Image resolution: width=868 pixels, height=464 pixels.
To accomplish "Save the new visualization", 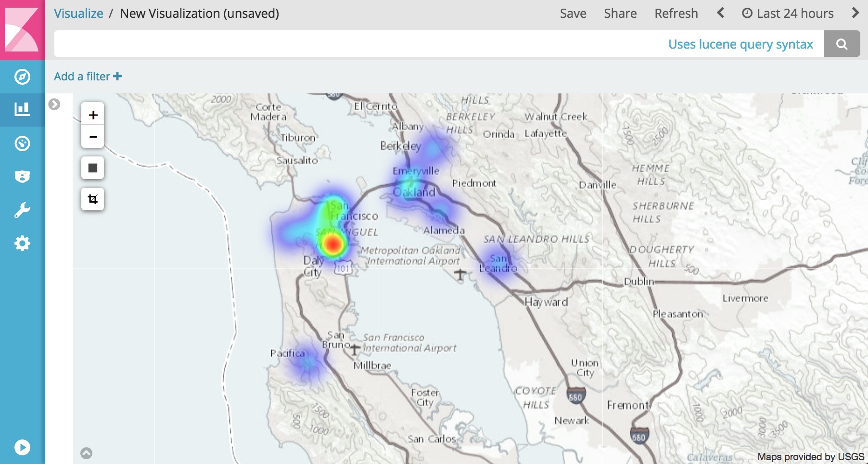I will pyautogui.click(x=573, y=13).
